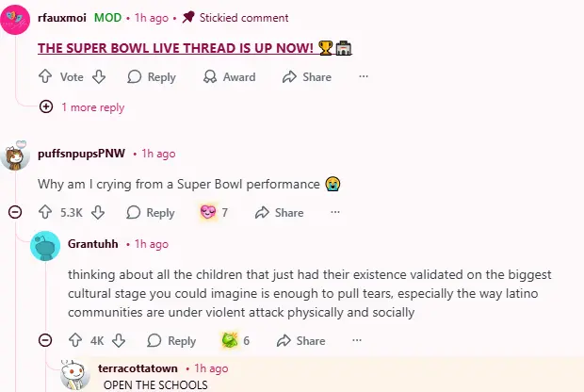Give Award to the stickied comment

click(x=230, y=77)
